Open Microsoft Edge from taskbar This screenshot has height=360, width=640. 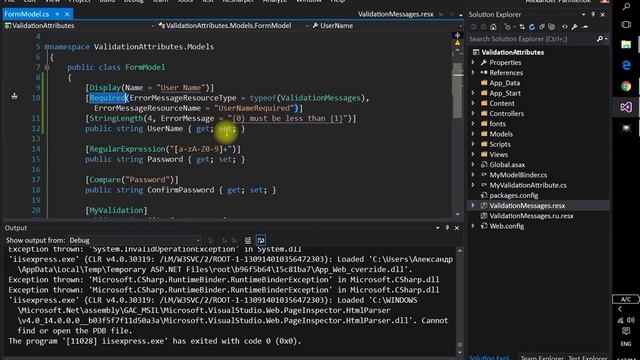626,65
